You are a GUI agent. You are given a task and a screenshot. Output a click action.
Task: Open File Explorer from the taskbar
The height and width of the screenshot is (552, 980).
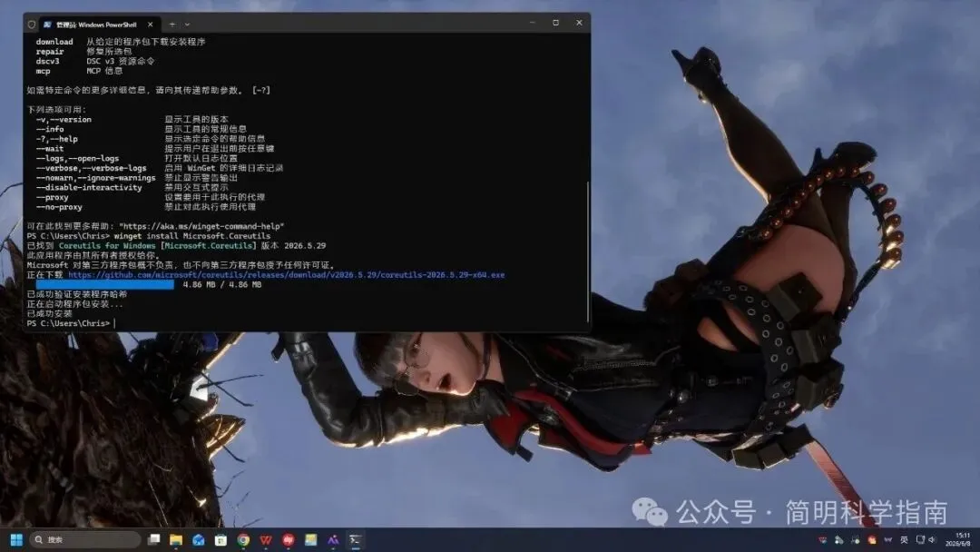point(176,539)
